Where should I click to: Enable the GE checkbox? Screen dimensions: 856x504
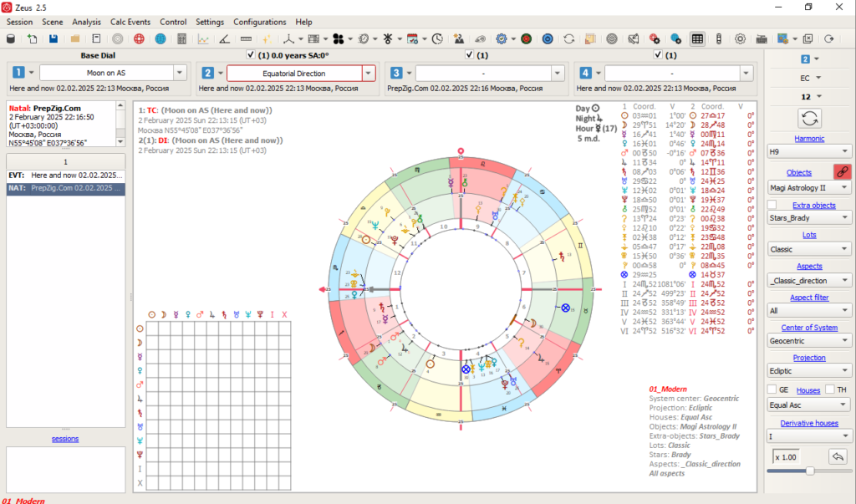pyautogui.click(x=772, y=389)
